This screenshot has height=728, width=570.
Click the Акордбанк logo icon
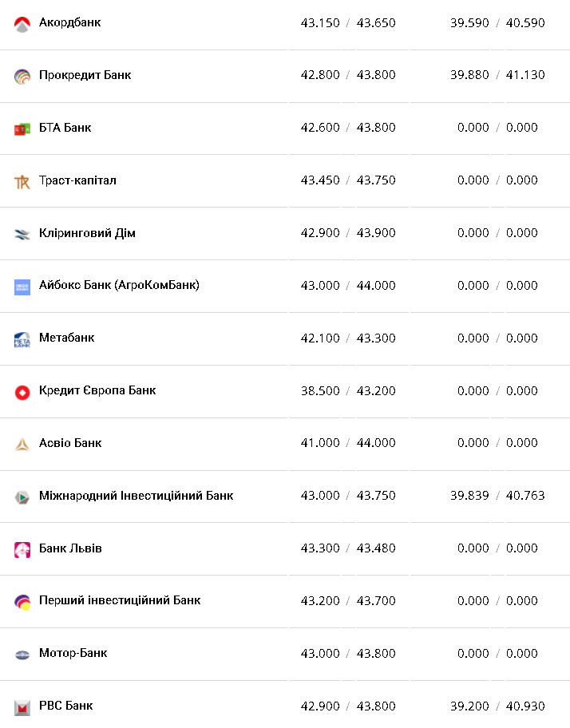(x=22, y=24)
